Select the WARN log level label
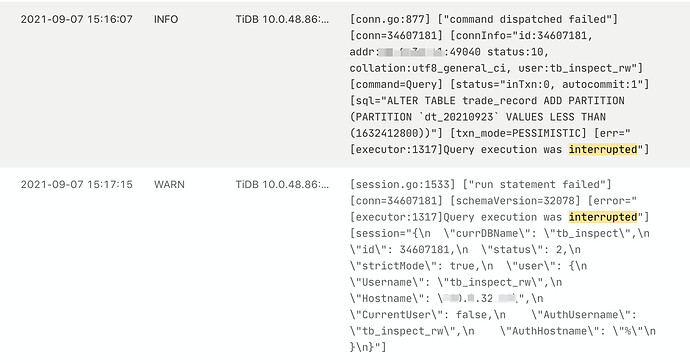The width and height of the screenshot is (690, 363). (x=169, y=184)
